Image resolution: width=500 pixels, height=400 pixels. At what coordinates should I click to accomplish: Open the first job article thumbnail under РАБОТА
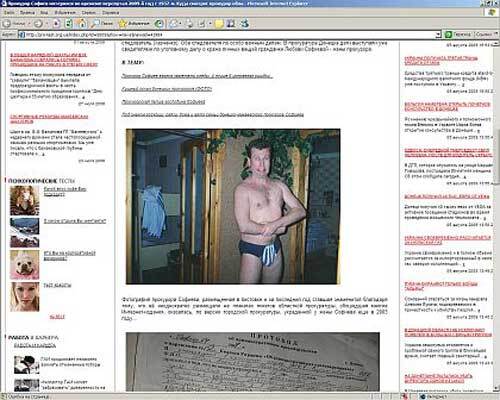[27, 364]
